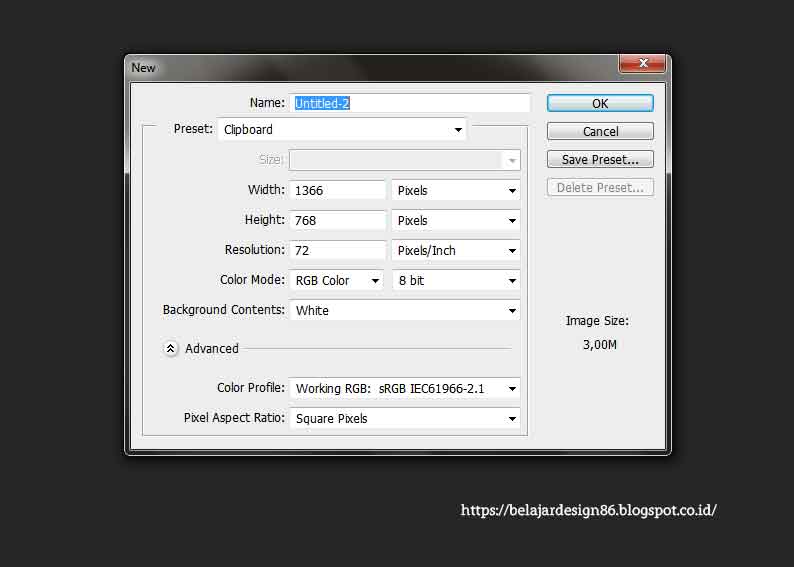Open the Height units dropdown

point(456,220)
